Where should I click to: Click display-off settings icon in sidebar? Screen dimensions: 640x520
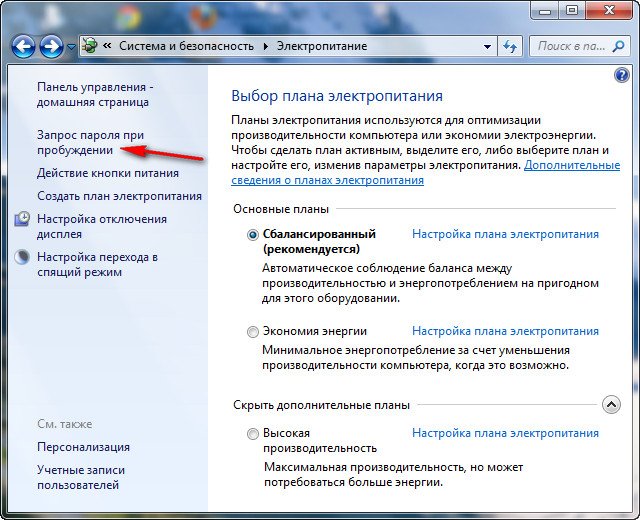(22, 219)
